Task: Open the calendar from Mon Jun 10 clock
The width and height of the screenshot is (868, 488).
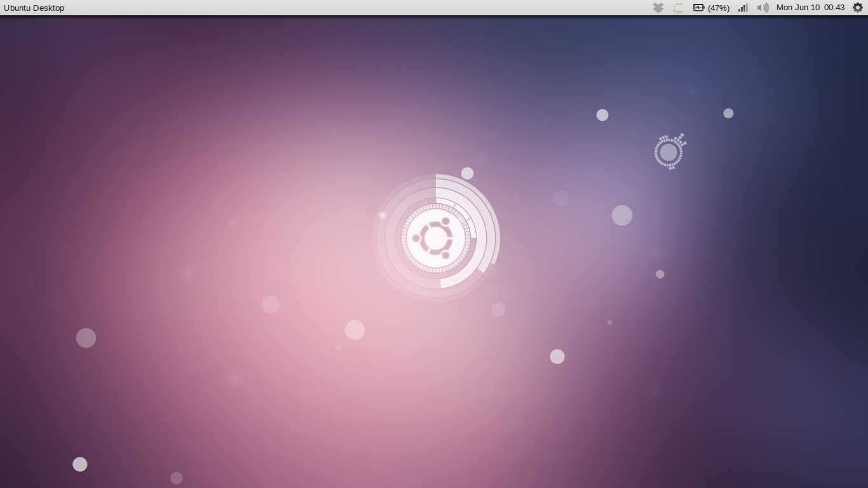Action: (x=810, y=8)
